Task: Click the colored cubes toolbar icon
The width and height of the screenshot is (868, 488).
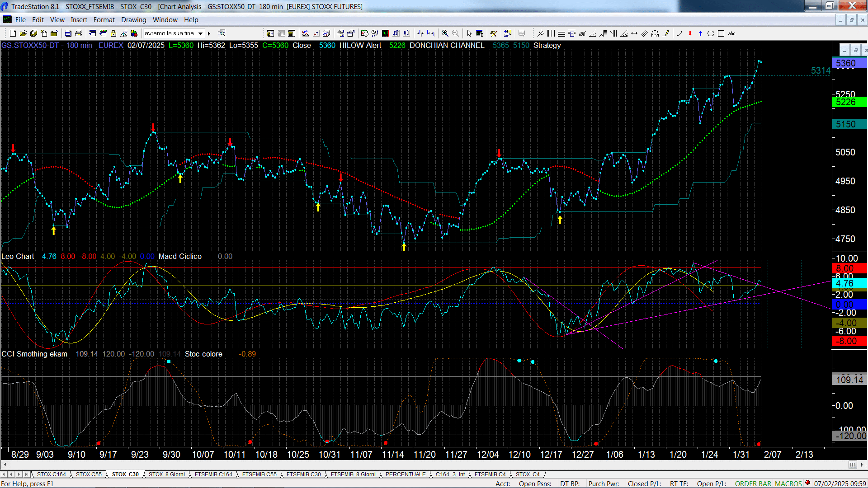Action: 134,33
